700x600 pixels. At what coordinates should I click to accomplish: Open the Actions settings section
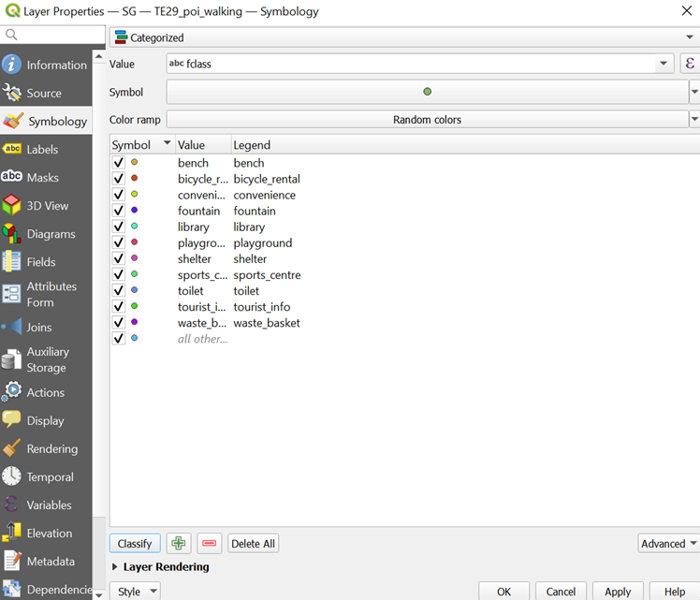(x=47, y=393)
